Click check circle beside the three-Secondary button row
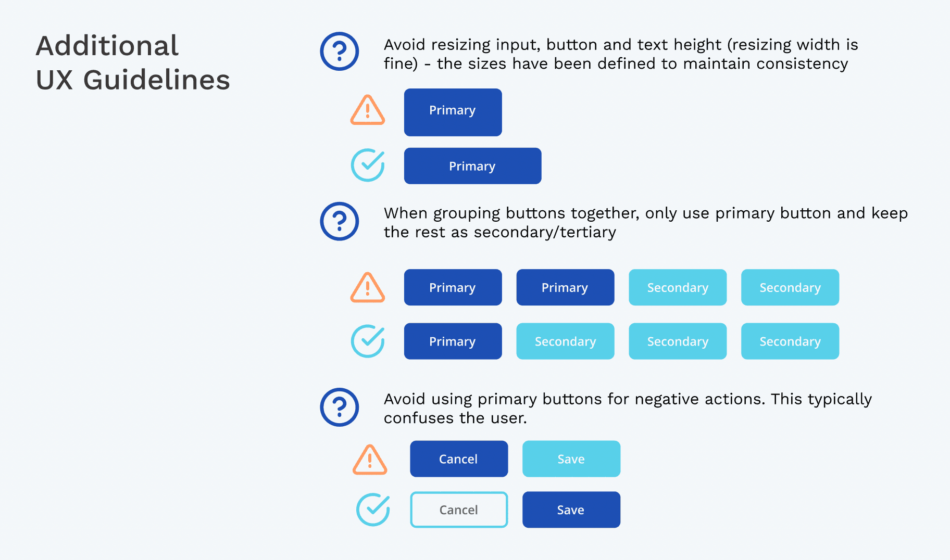The height and width of the screenshot is (560, 950). coord(368,341)
